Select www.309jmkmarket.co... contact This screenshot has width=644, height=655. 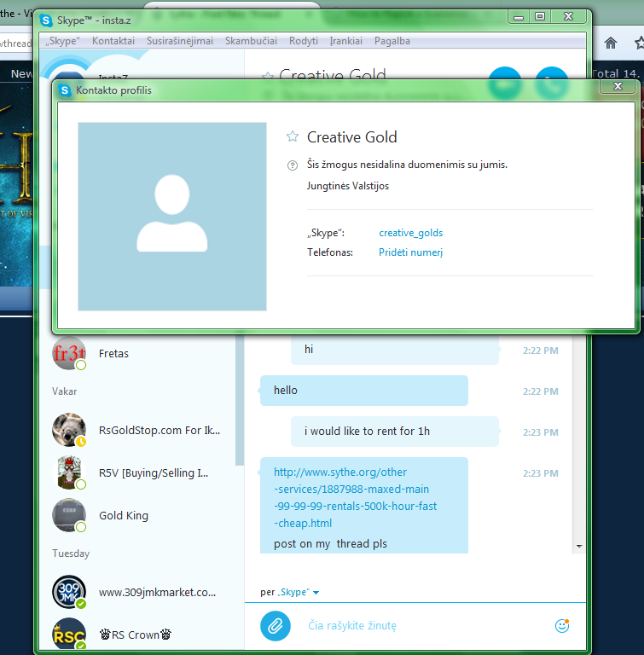point(157,593)
